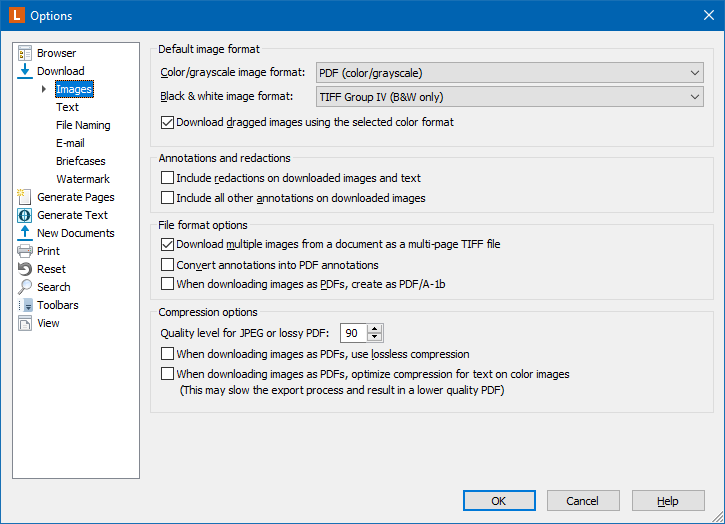
Task: Select the Reset undo icon
Action: [25, 269]
